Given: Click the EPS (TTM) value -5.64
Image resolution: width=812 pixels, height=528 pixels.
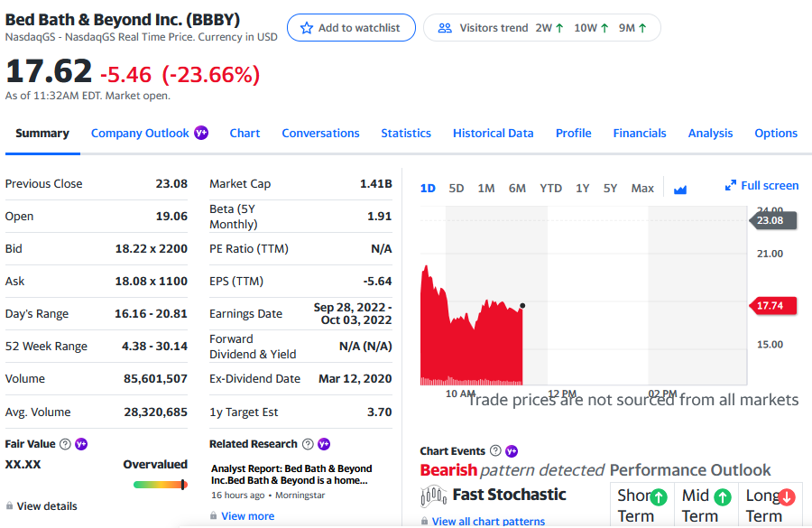Looking at the screenshot, I should point(377,281).
